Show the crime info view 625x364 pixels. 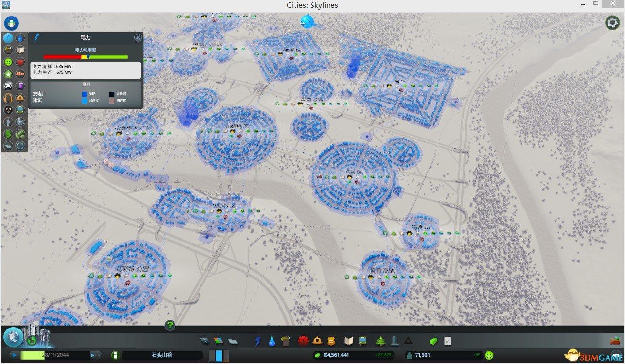[x=8, y=110]
